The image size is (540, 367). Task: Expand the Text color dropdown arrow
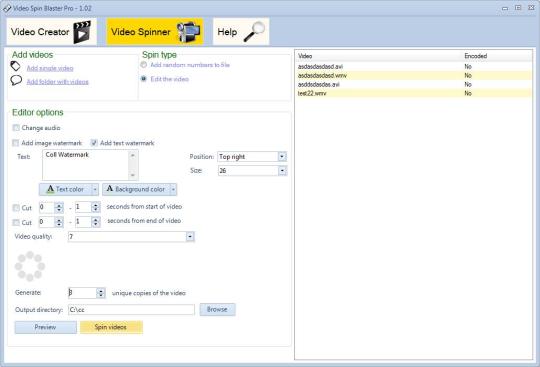pyautogui.click(x=95, y=189)
